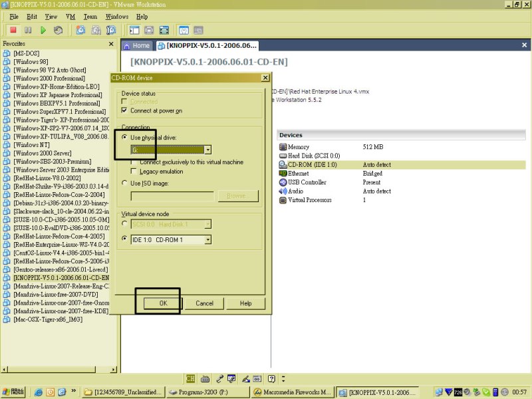Image resolution: width=532 pixels, height=399 pixels.
Task: Open the Team menu
Action: (90, 17)
